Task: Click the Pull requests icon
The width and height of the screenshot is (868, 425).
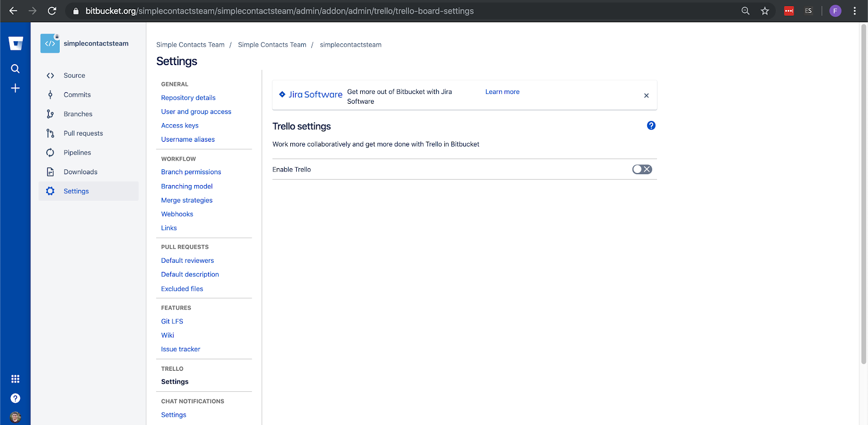Action: tap(50, 134)
